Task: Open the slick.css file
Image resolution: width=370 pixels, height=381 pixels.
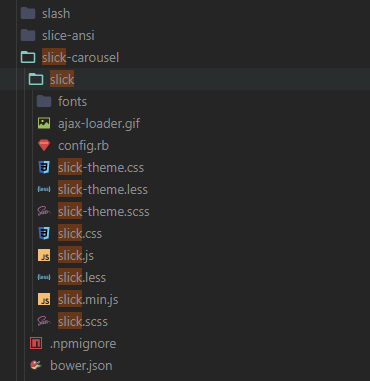Action: 80,233
